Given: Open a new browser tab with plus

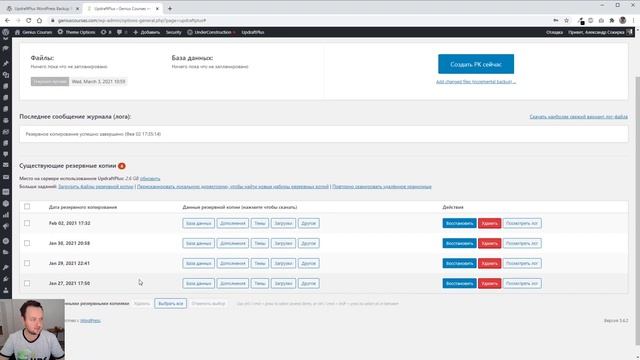Looking at the screenshot, I should pos(170,8).
